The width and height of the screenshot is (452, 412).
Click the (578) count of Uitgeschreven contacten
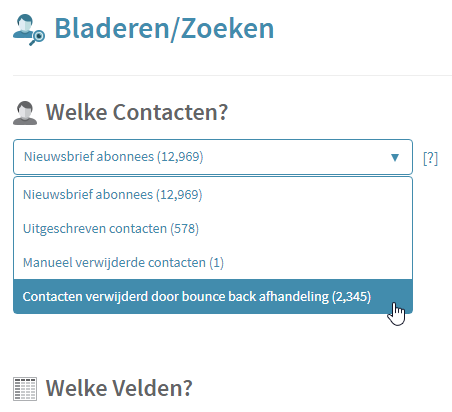(184, 229)
